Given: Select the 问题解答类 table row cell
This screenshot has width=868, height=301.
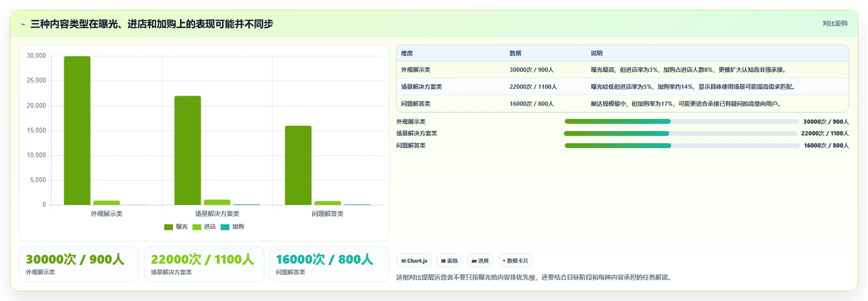Looking at the screenshot, I should click(416, 104).
